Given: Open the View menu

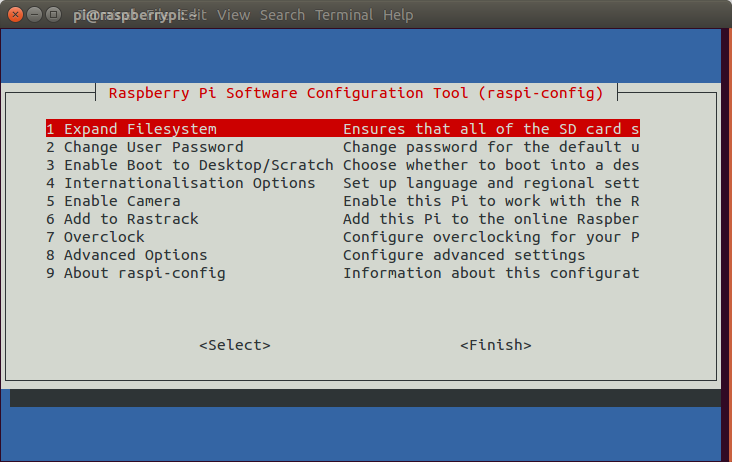Looking at the screenshot, I should 233,15.
